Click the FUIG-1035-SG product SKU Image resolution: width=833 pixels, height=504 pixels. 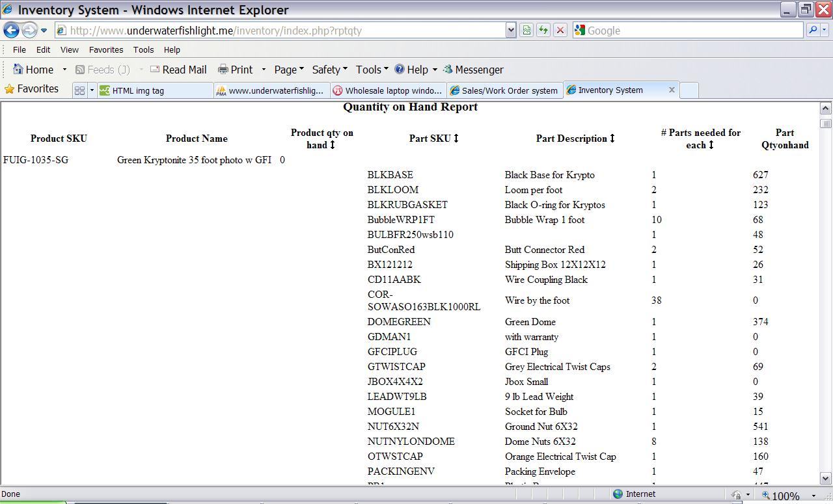[x=36, y=160]
